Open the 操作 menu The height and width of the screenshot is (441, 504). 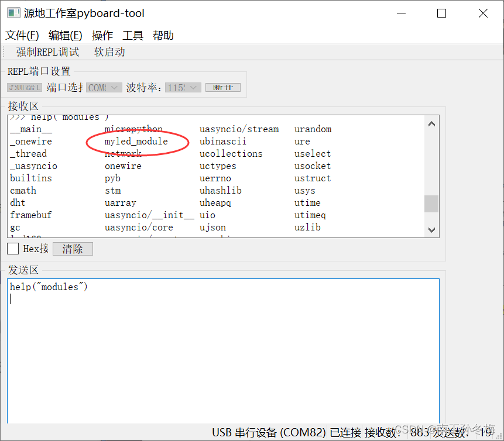102,35
